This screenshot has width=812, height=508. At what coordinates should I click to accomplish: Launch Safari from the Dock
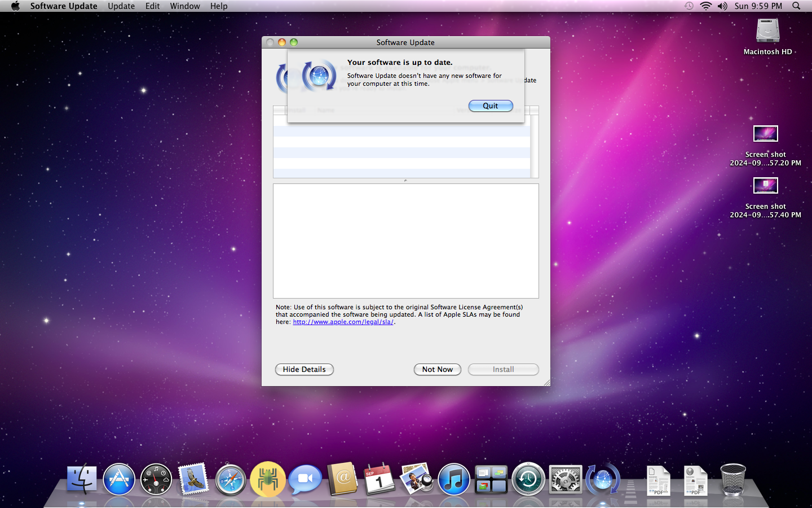pyautogui.click(x=231, y=479)
